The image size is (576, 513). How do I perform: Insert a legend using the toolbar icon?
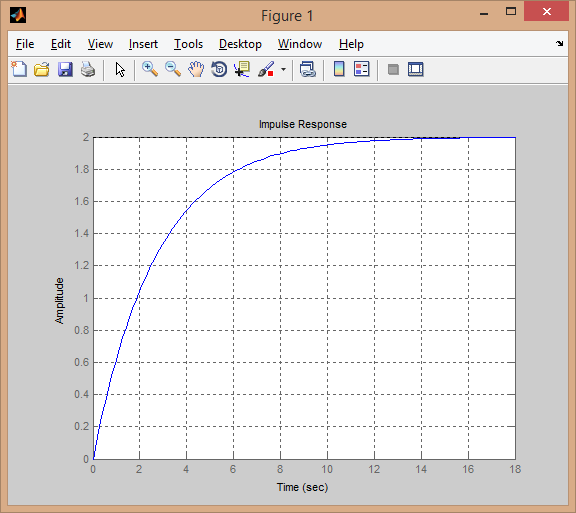362,69
